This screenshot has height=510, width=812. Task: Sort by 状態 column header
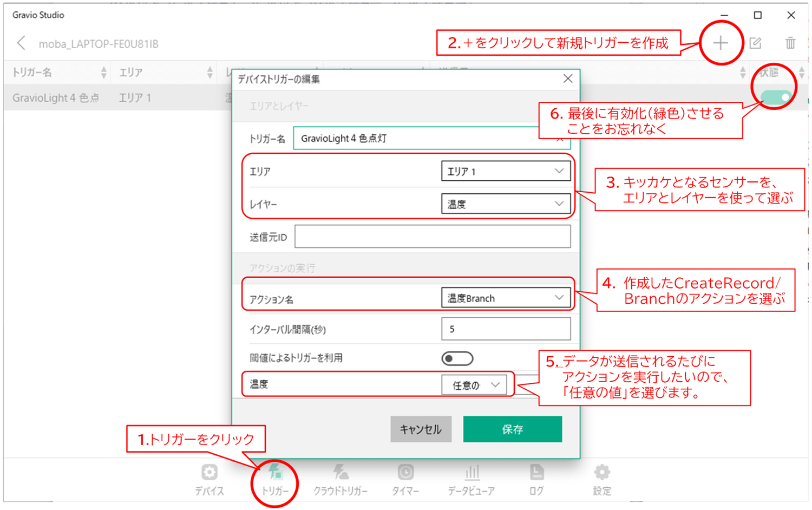coord(780,73)
